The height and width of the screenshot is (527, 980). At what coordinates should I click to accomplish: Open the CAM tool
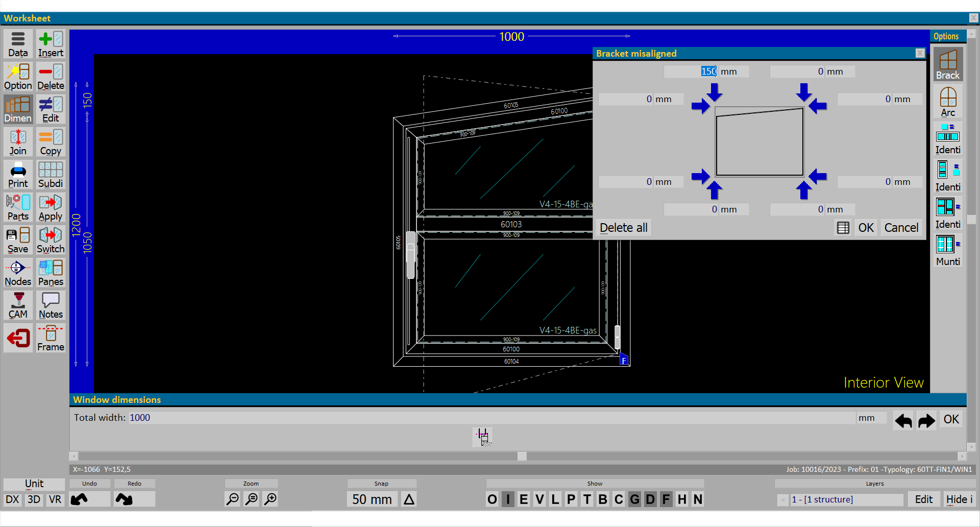pyautogui.click(x=18, y=306)
